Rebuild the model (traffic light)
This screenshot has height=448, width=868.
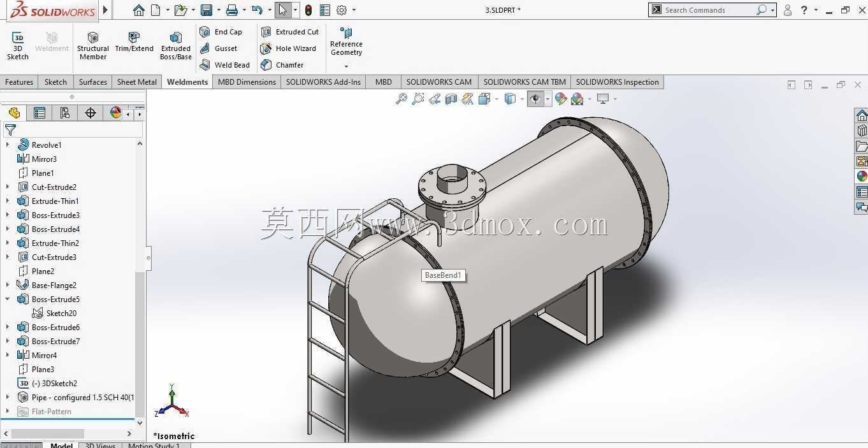[x=308, y=10]
